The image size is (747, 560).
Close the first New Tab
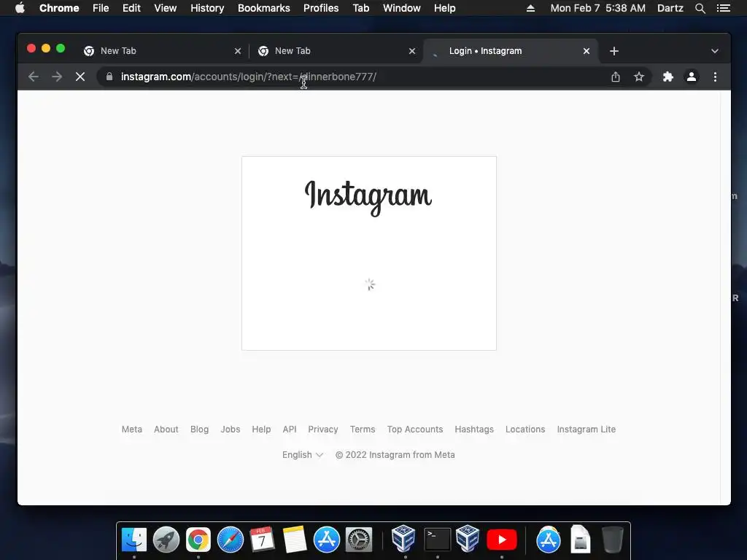tap(238, 51)
